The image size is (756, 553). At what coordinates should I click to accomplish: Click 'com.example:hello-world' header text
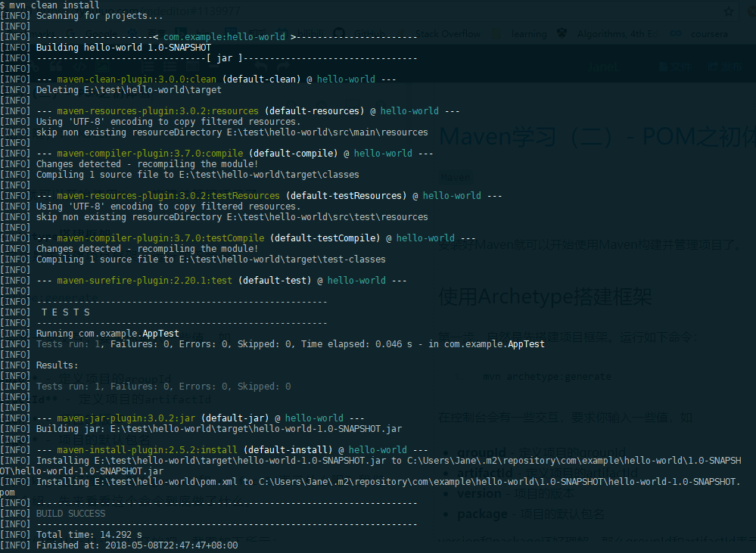pos(224,36)
